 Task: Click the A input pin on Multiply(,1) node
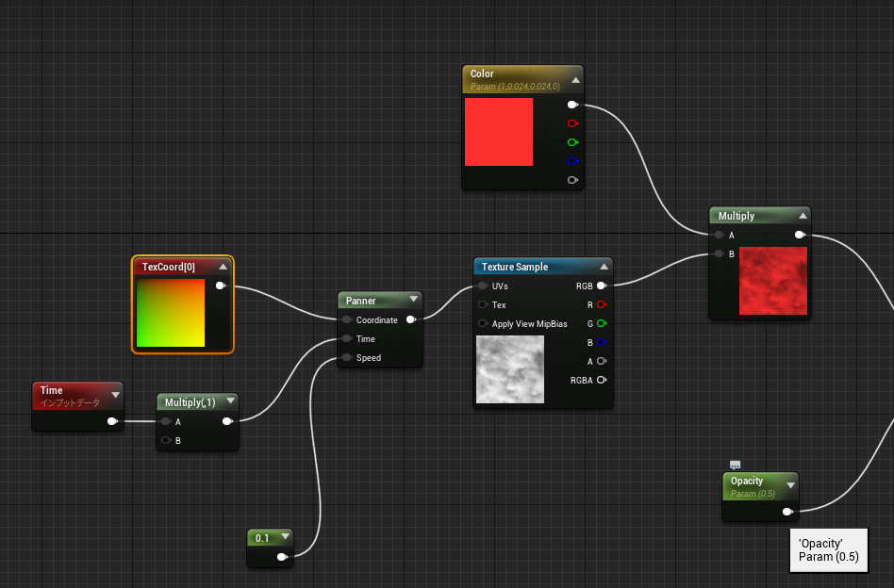click(166, 421)
